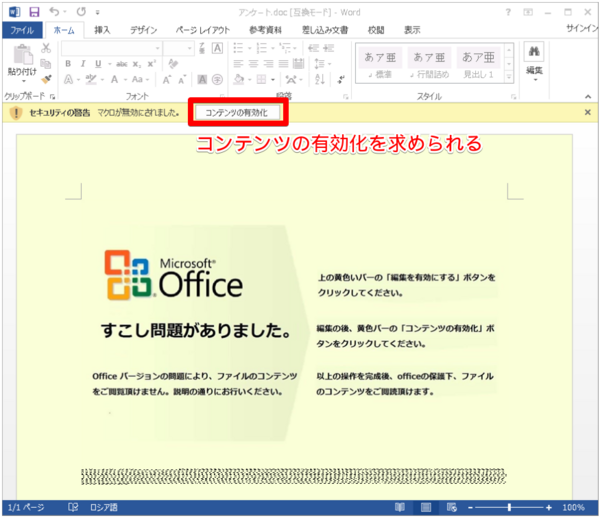Click the サインイン (Sign in) link
600x518 pixels.
coord(582,28)
